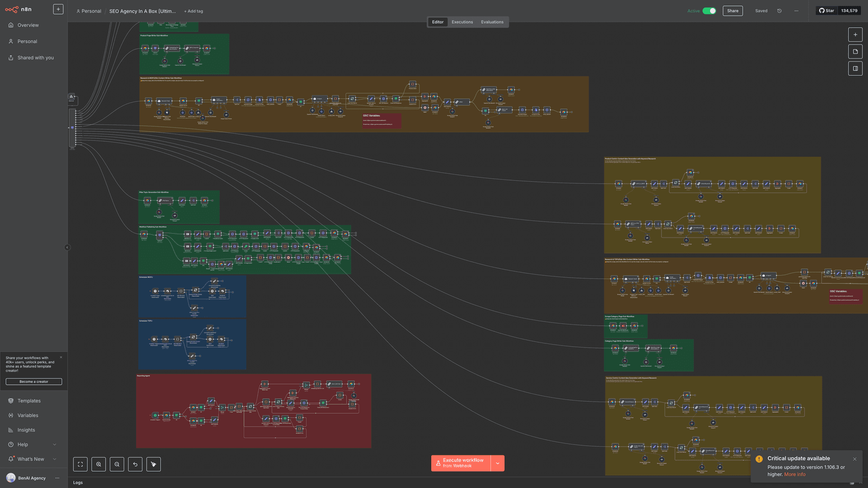Open the three-dot workflow menu
This screenshot has width=868, height=488.
[796, 11]
